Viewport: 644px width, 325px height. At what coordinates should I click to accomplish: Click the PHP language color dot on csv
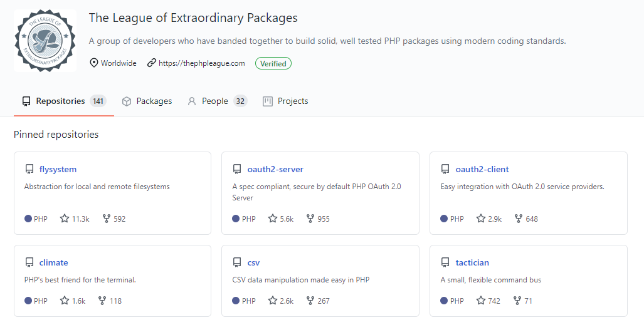[x=236, y=301]
